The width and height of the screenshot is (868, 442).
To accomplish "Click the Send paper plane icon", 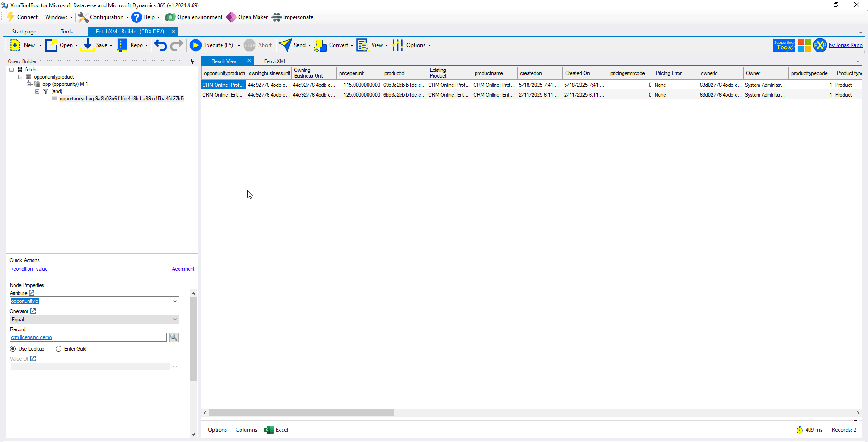I will [285, 45].
